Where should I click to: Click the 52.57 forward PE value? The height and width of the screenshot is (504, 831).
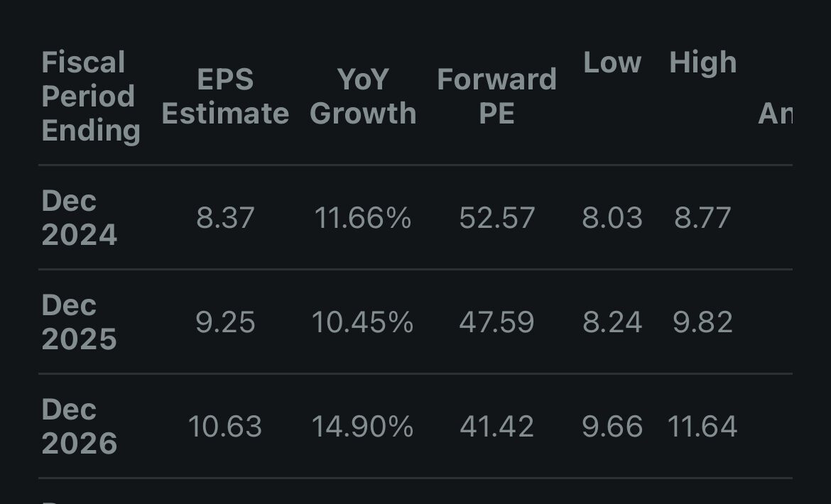(496, 218)
